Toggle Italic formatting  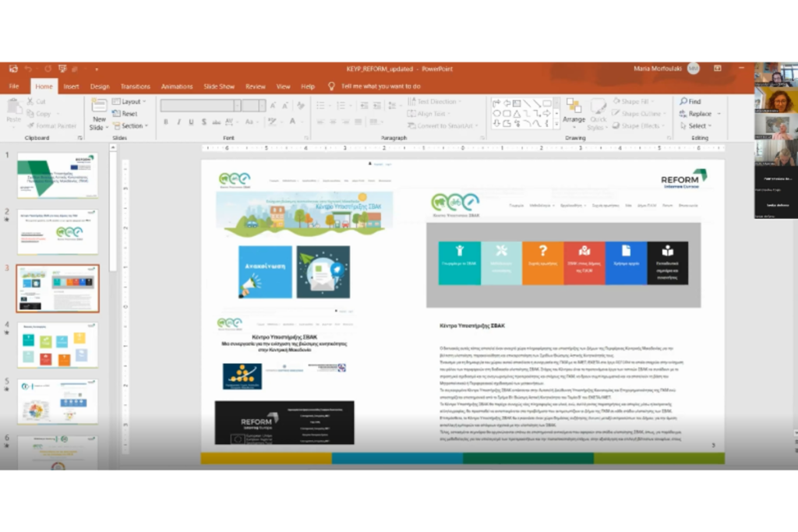pyautogui.click(x=178, y=122)
